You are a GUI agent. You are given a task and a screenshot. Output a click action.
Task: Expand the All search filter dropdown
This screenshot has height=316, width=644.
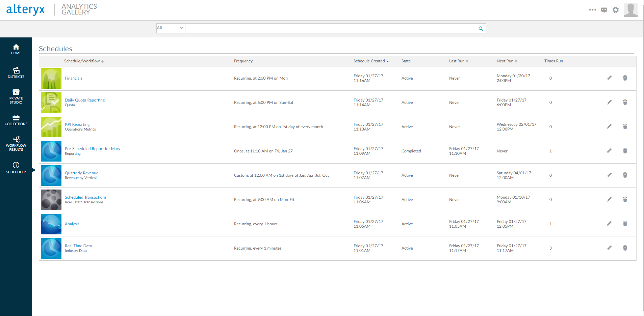170,28
